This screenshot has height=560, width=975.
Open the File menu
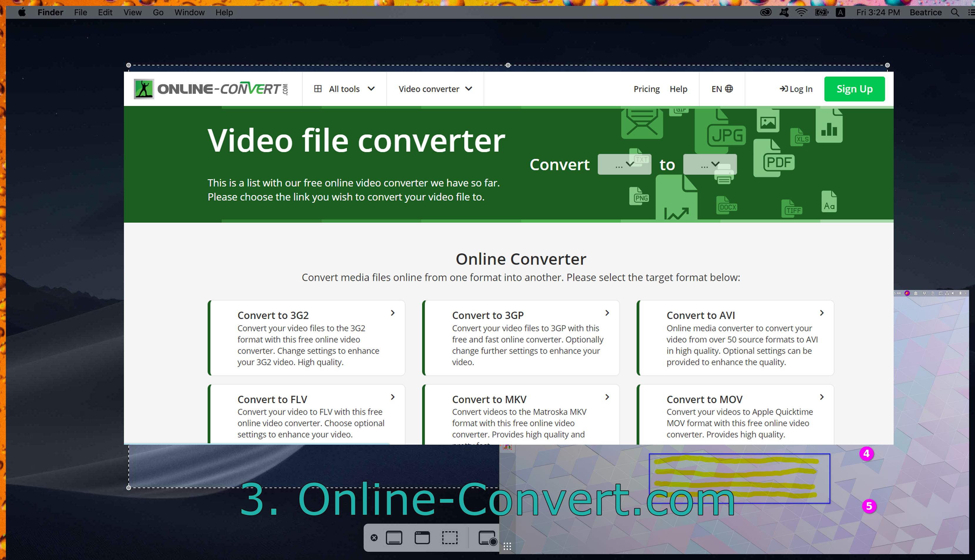80,12
